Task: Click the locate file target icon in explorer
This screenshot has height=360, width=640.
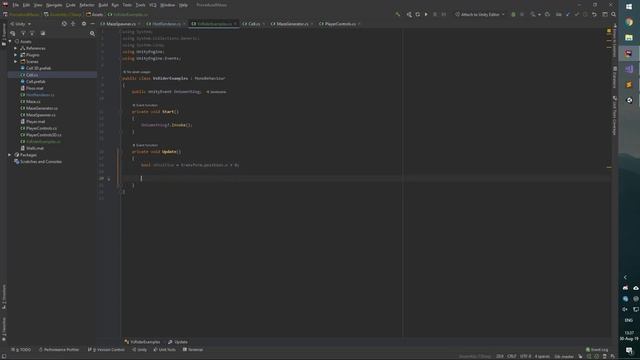Action: 64,24
